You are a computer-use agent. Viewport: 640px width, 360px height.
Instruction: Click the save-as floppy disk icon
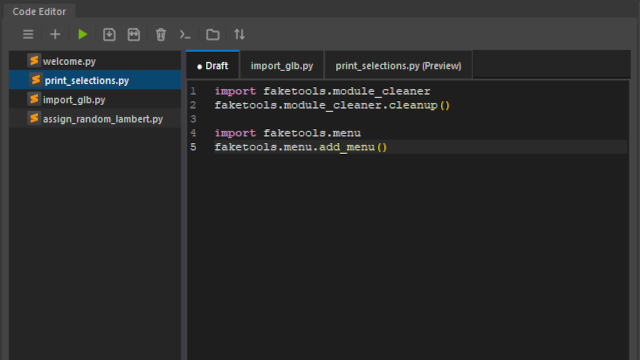pos(134,34)
